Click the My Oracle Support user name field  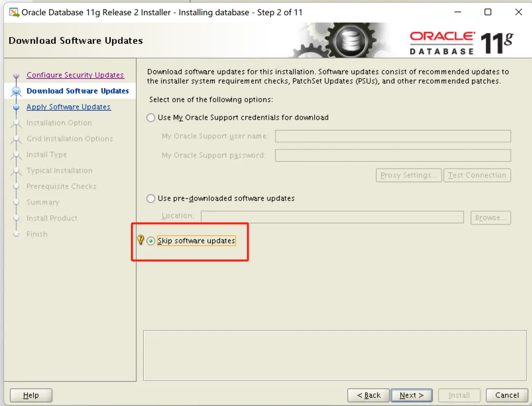point(393,136)
